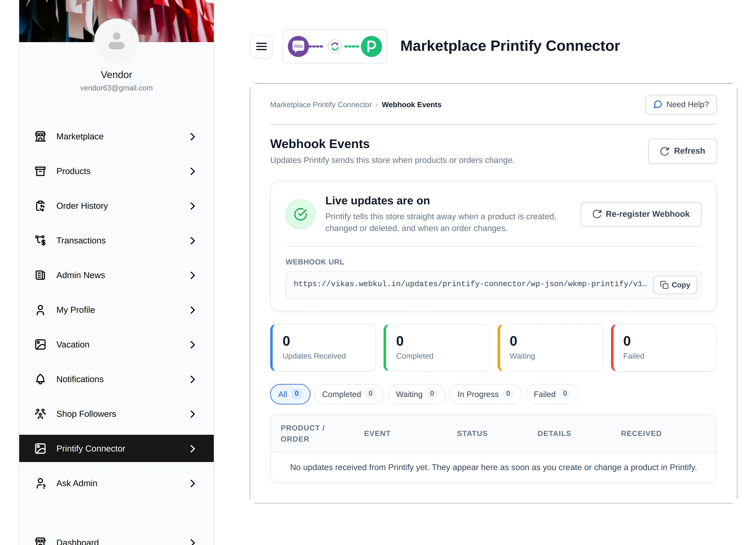The width and height of the screenshot is (756, 545).
Task: Open Shop Followers in sidebar
Action: click(x=116, y=414)
